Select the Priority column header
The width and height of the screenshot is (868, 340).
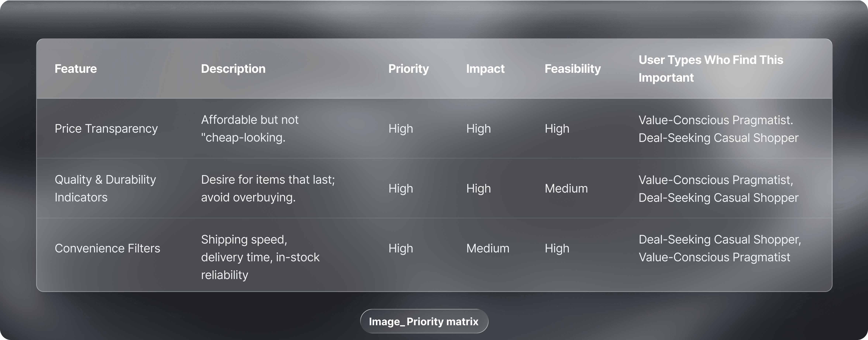point(408,69)
